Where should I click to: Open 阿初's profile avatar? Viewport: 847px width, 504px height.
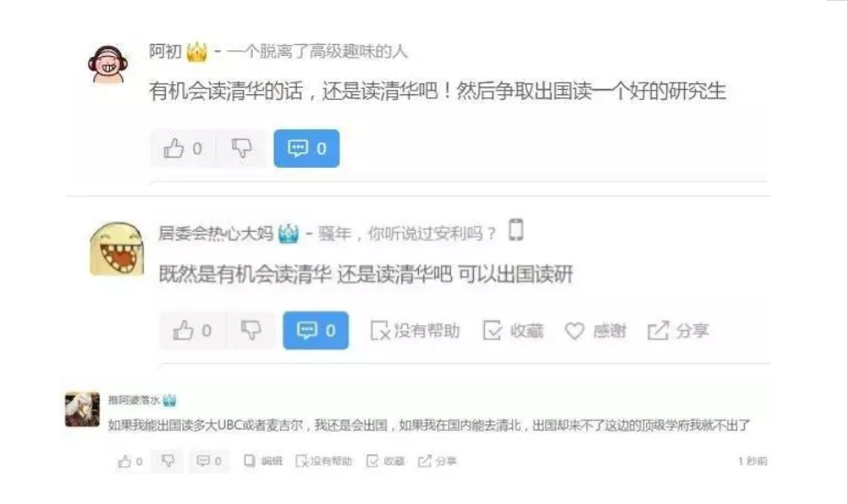108,64
